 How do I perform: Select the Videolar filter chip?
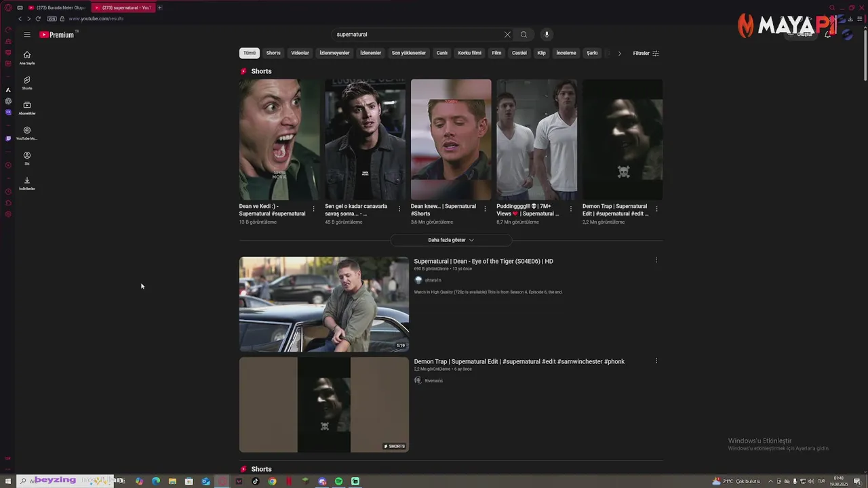300,53
